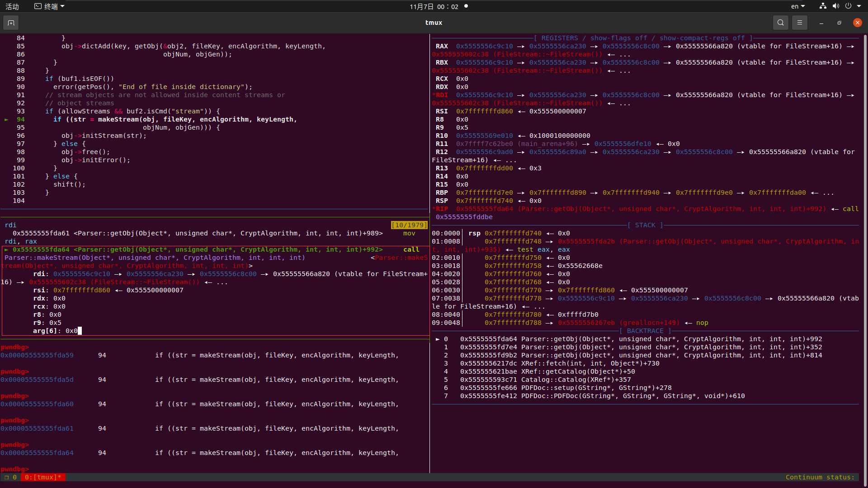This screenshot has width=868, height=488.
Task: Open the 活动 activities overview
Action: tap(12, 6)
